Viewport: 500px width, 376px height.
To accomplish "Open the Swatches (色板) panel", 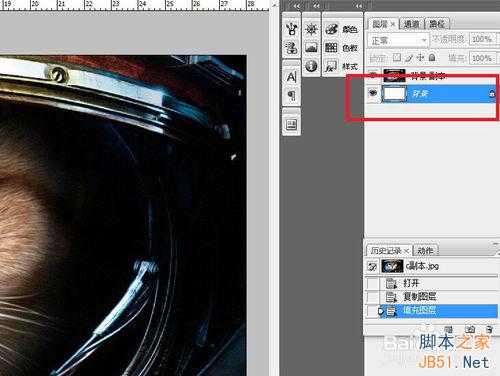I will [342, 48].
